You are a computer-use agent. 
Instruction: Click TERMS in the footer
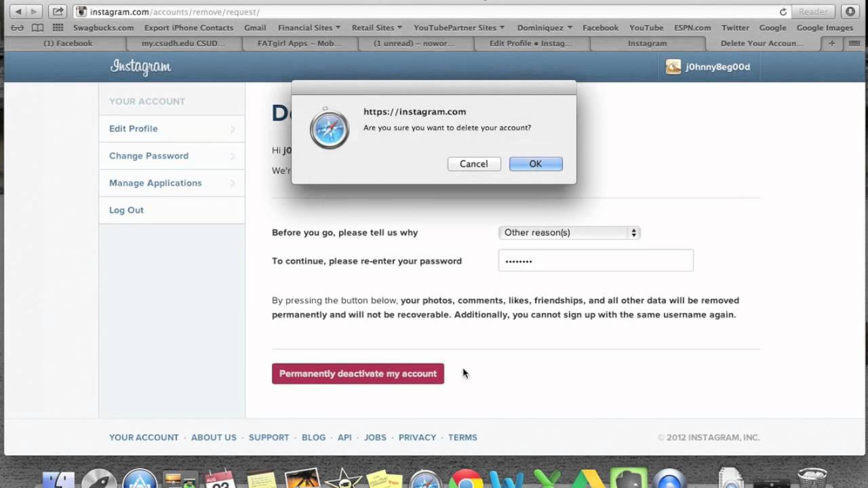[462, 438]
